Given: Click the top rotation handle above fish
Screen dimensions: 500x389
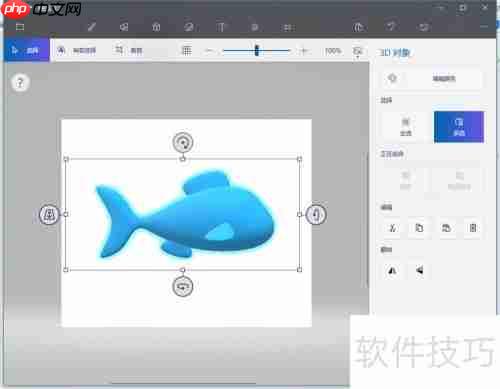Looking at the screenshot, I should 183,143.
